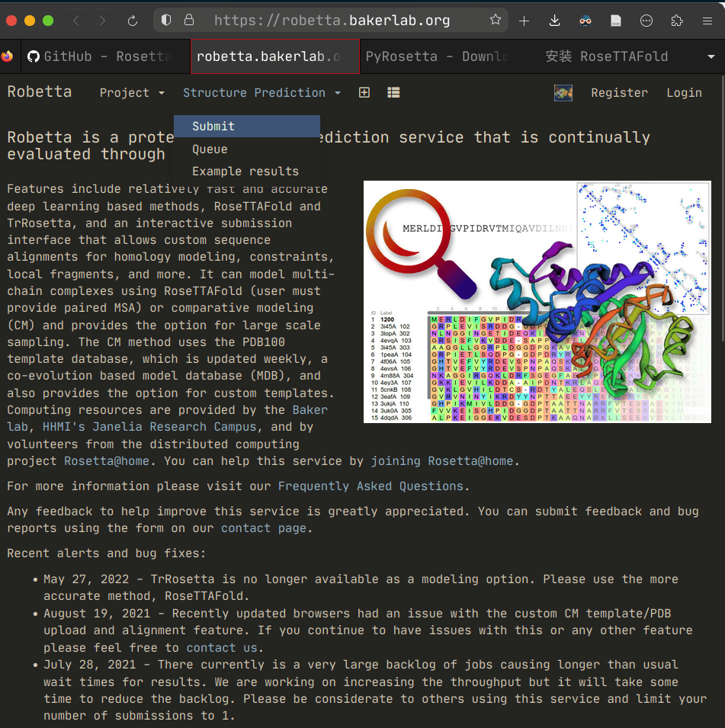
Task: Collapse the Structure Prediction dropdown
Action: tap(262, 93)
